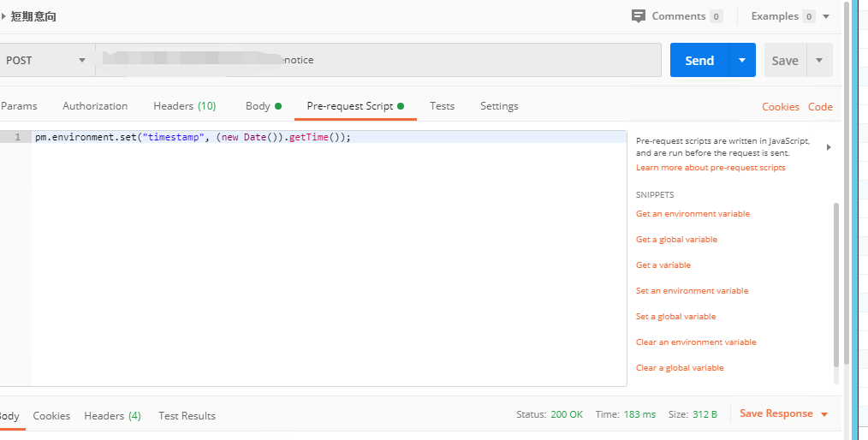Open the response Test Results tab
This screenshot has height=440, width=868.
[187, 416]
